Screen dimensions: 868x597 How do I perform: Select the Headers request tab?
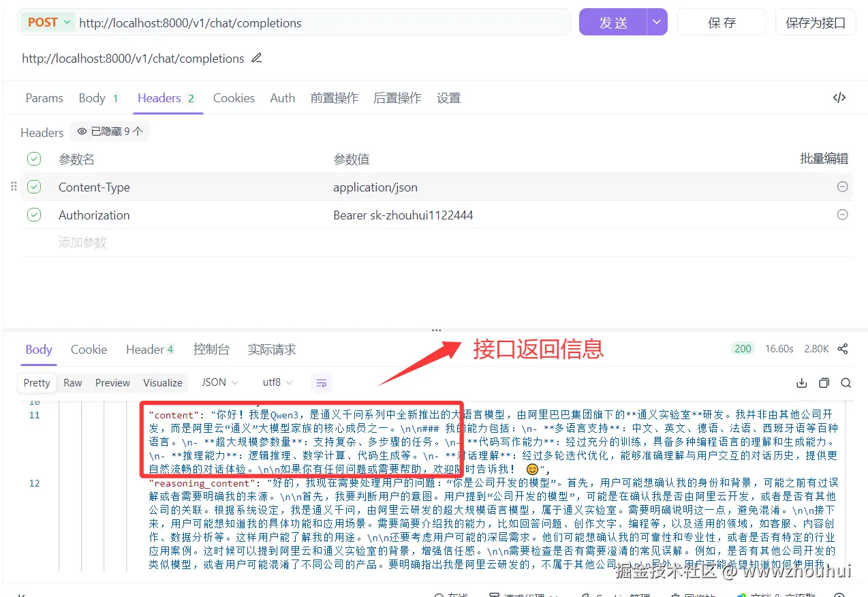coord(166,98)
